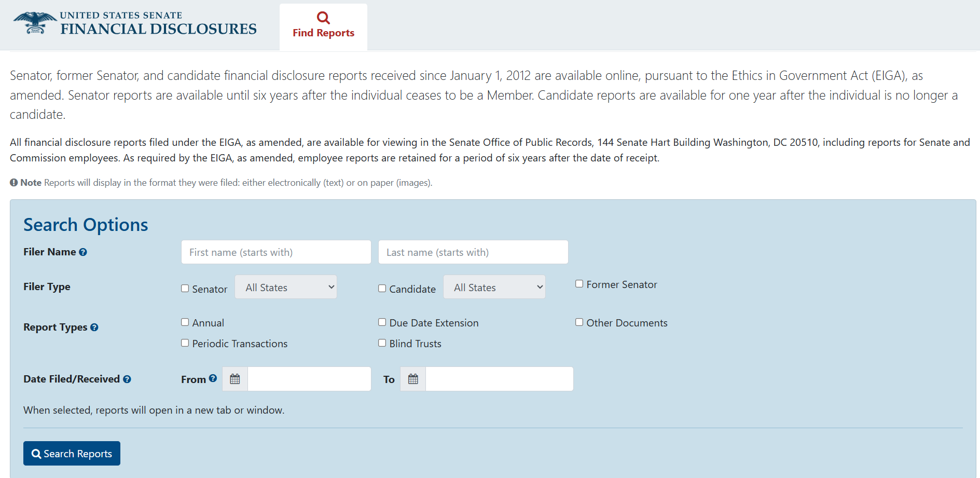This screenshot has height=478, width=980.
Task: Check the Former Senator checkbox
Action: tap(579, 283)
